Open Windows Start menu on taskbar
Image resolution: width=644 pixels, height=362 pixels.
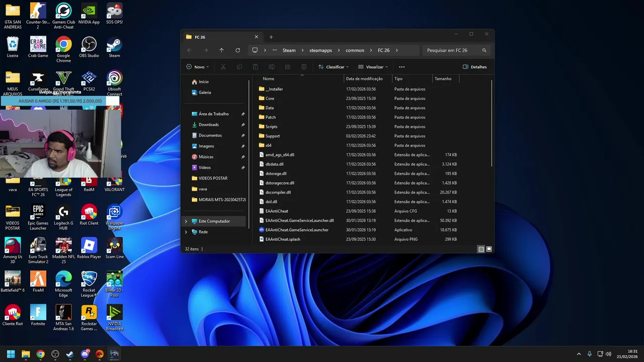click(11, 354)
